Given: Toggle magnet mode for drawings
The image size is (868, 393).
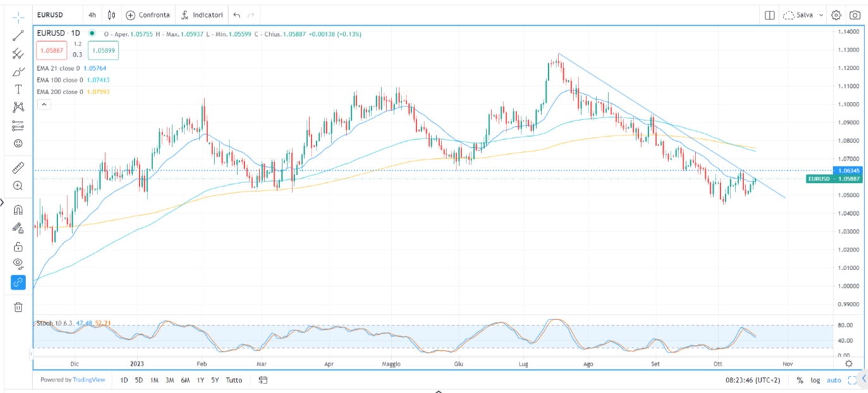Looking at the screenshot, I should (18, 210).
